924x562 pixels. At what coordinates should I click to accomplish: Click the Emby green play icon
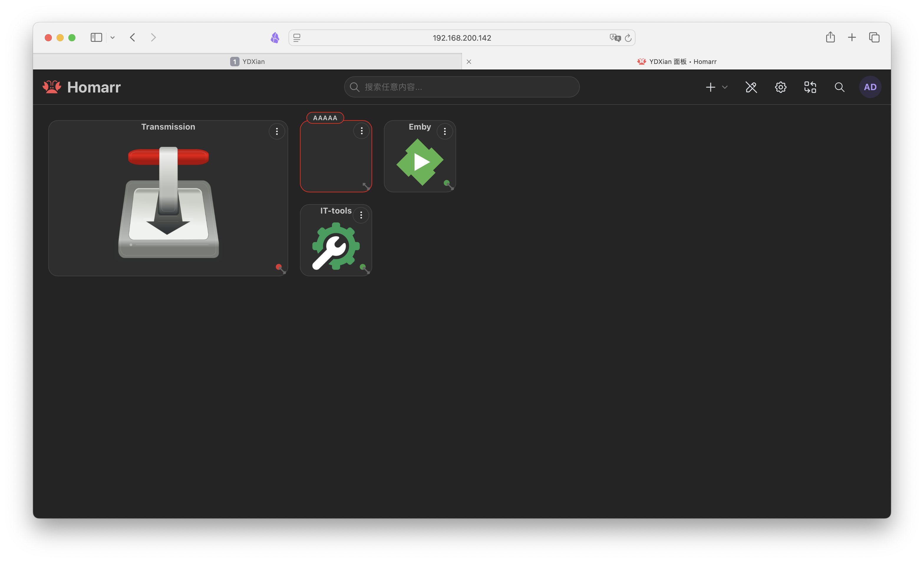tap(420, 162)
